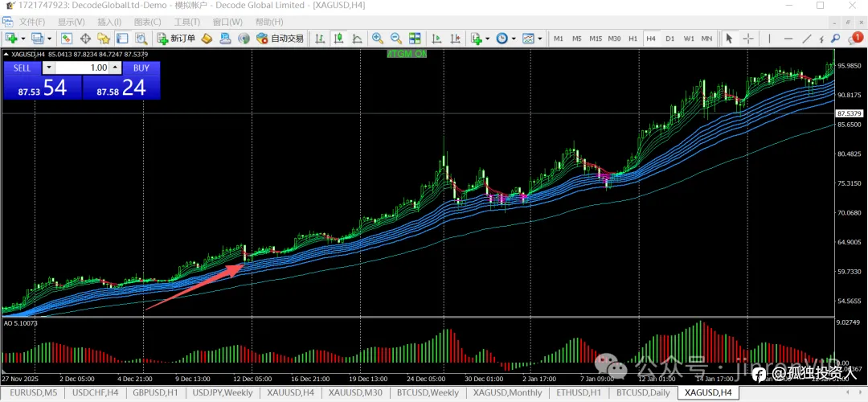This screenshot has width=868, height=402.
Task: Select the trendline drawing tool
Action: (807, 39)
